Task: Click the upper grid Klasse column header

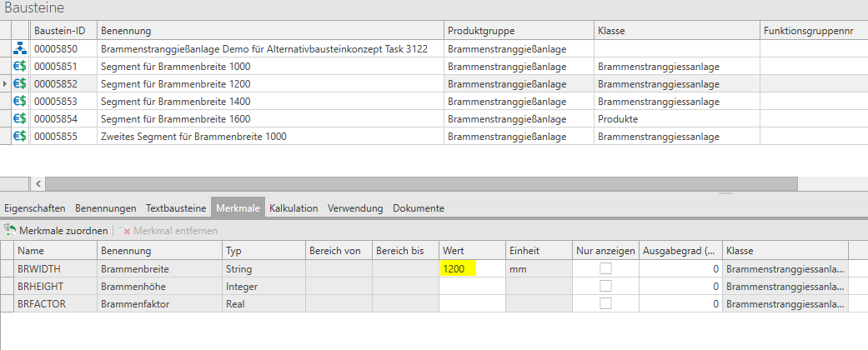Action: pyautogui.click(x=676, y=30)
